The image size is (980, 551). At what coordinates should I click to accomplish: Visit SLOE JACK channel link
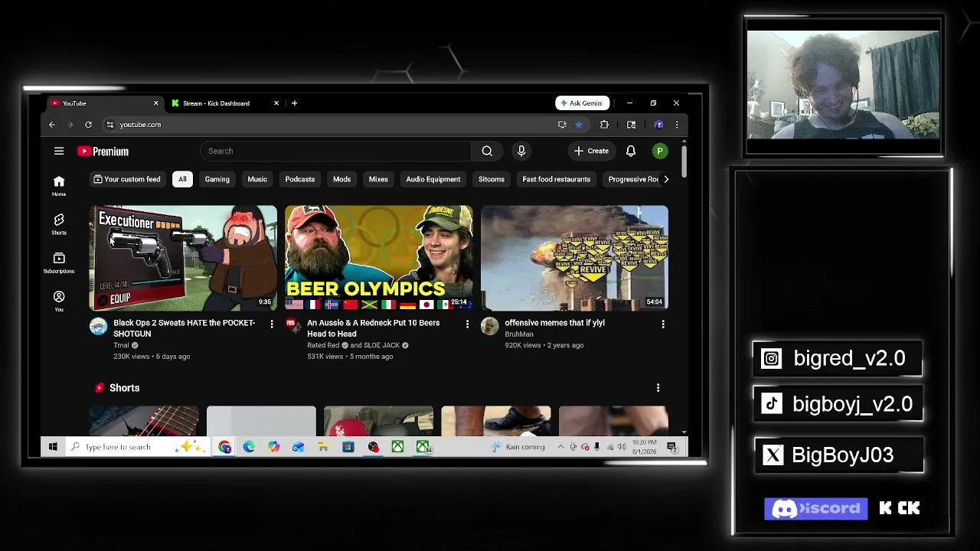pos(381,346)
